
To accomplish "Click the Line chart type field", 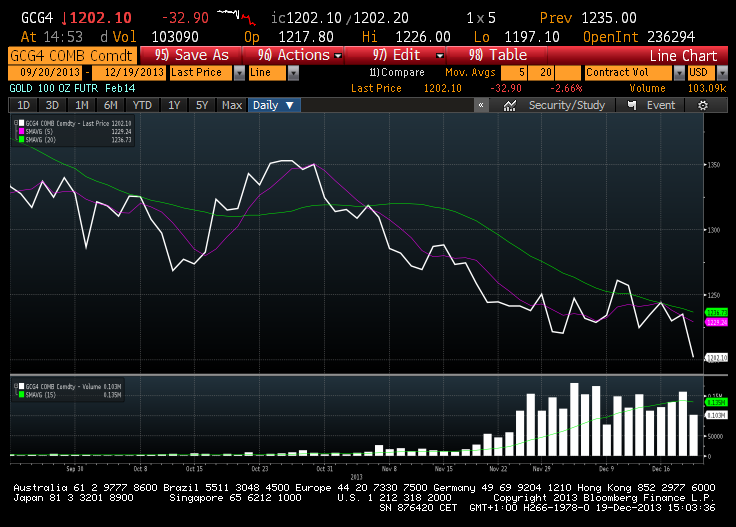I will [x=267, y=73].
